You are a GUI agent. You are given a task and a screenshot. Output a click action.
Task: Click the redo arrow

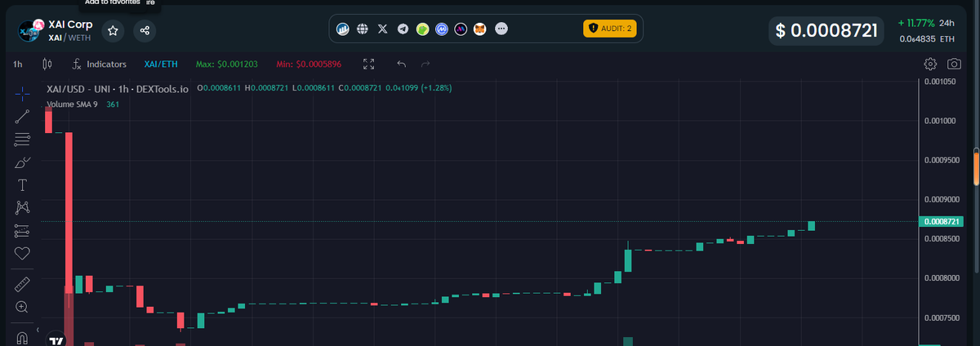point(425,64)
